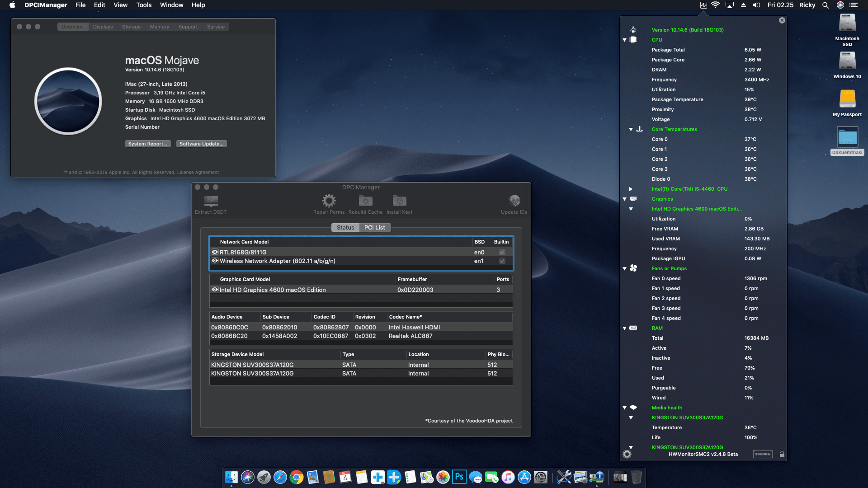Open FaceTime from the Dock
This screenshot has height=488, width=868.
(492, 477)
